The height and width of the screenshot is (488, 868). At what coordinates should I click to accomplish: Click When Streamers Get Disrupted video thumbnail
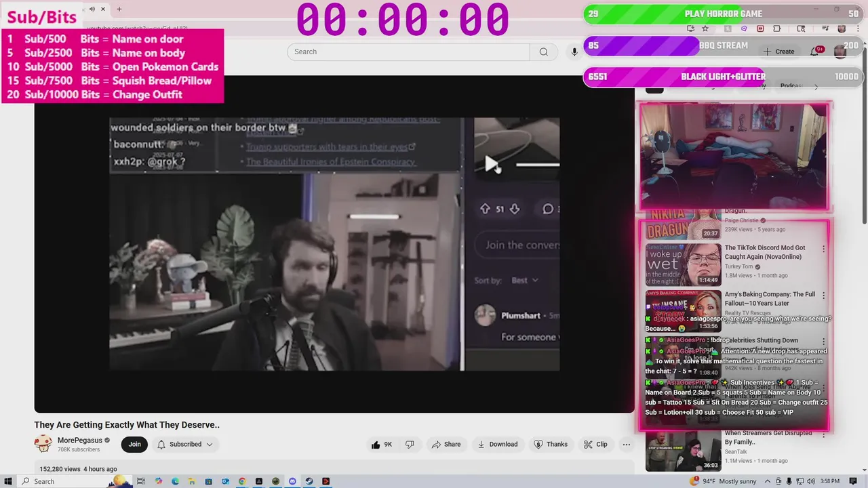[683, 450]
